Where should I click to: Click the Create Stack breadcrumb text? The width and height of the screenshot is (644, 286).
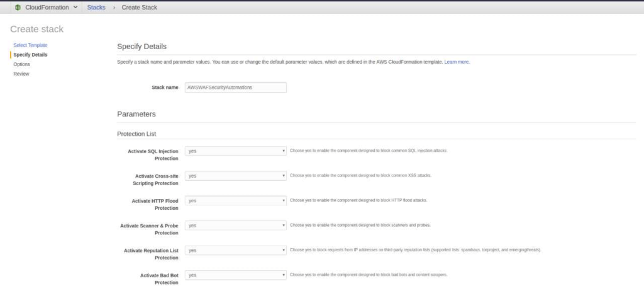pos(139,8)
